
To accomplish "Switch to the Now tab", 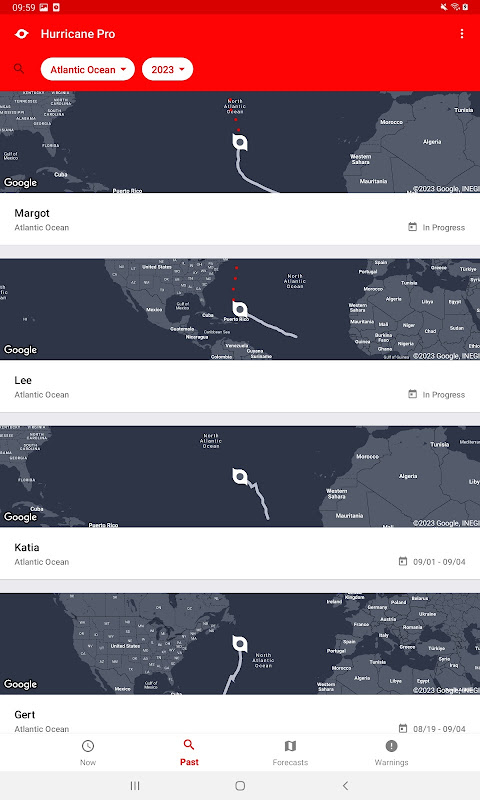I will 88,753.
